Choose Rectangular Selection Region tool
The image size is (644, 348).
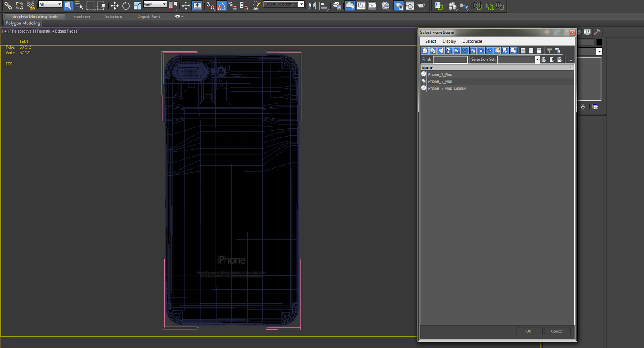coord(91,6)
